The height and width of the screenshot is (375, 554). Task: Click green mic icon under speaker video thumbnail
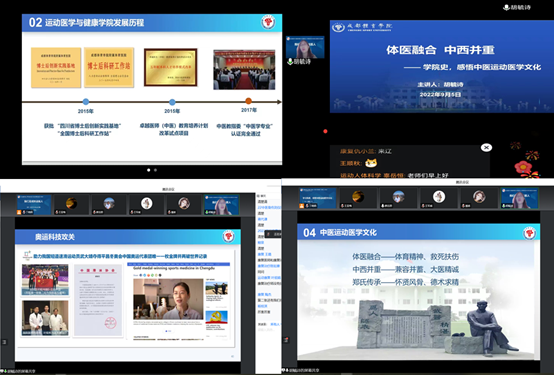290,61
